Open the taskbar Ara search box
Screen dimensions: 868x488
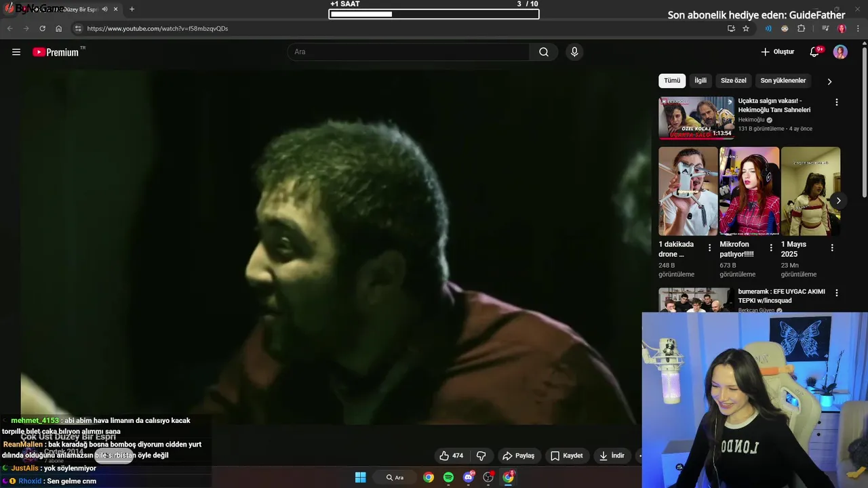[x=395, y=477]
